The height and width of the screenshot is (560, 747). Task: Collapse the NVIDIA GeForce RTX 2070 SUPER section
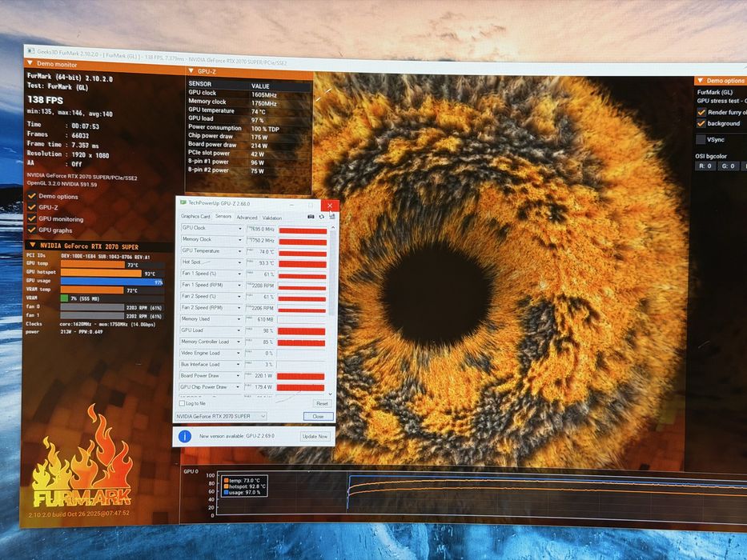coord(32,246)
